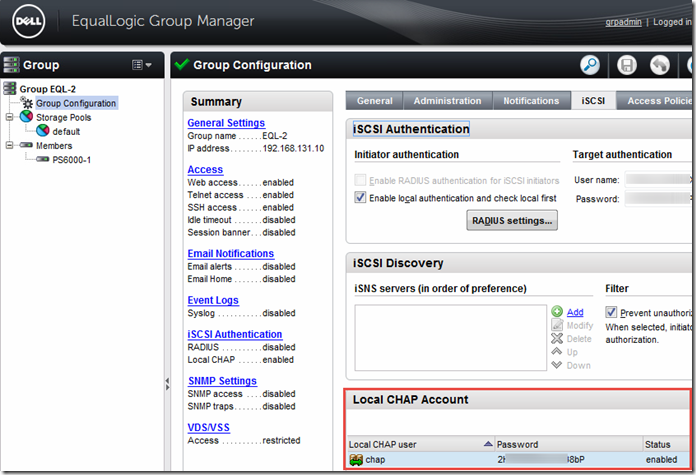Viewport: 696px width, 475px height.
Task: Click the green Add iSNS server icon
Action: tap(557, 312)
